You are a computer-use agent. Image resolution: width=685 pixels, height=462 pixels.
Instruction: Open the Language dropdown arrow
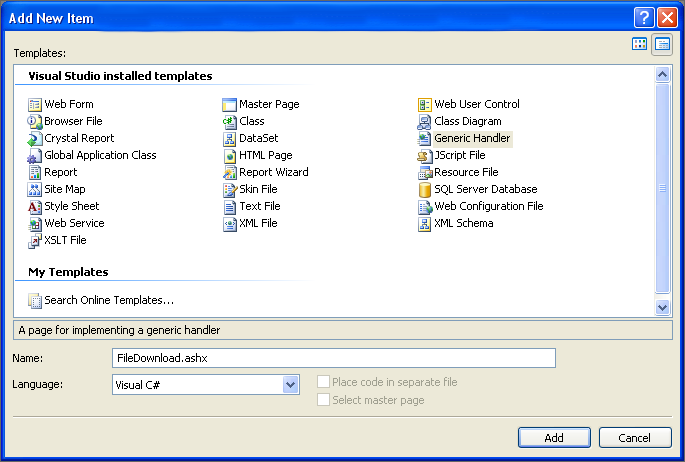290,385
